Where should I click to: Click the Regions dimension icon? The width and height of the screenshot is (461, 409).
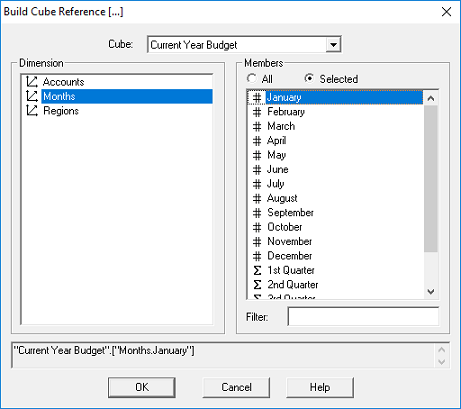pos(32,111)
